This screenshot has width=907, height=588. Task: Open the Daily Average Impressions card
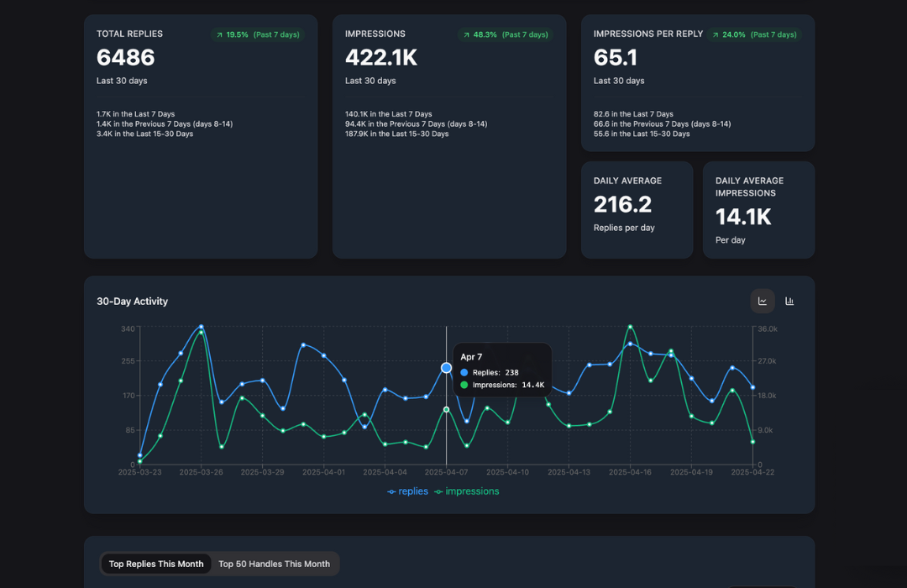[x=758, y=209]
